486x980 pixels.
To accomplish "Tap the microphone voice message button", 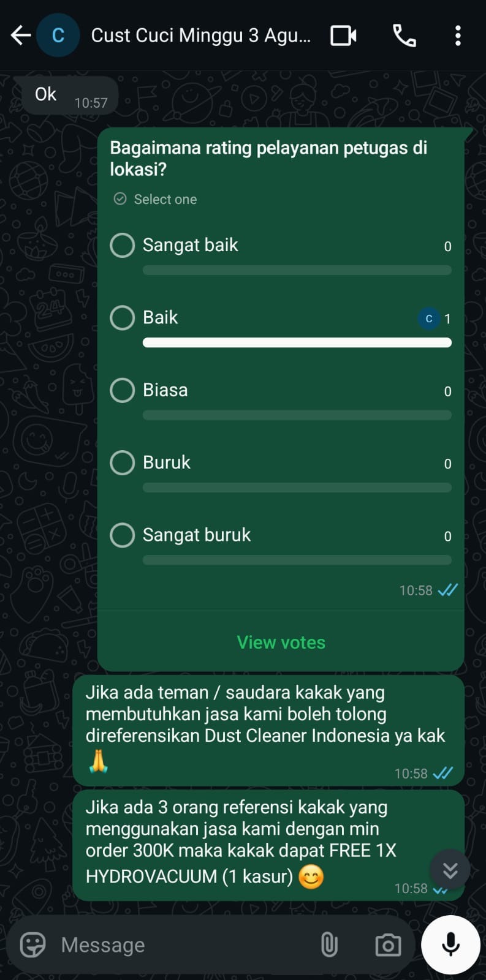I will click(x=450, y=944).
